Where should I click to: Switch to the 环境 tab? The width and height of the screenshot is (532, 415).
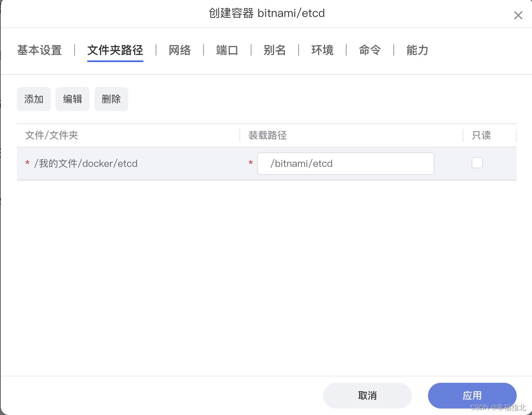pos(322,50)
